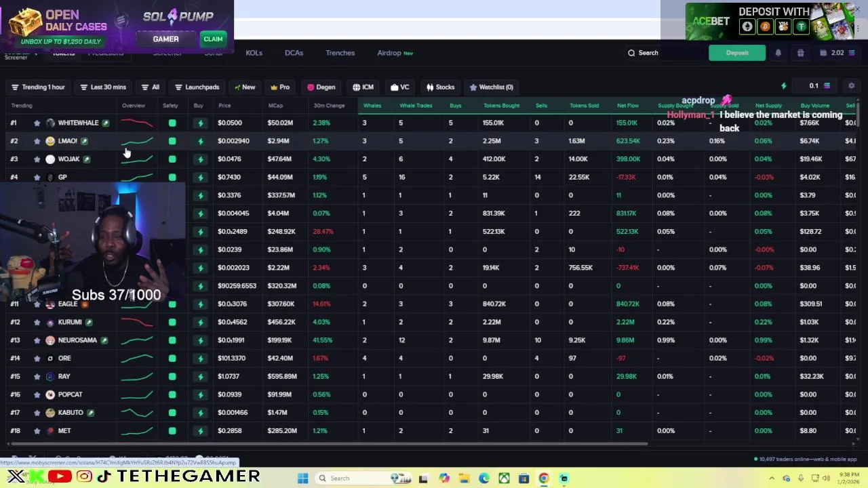Open the POPCAT token logo

pos(50,394)
